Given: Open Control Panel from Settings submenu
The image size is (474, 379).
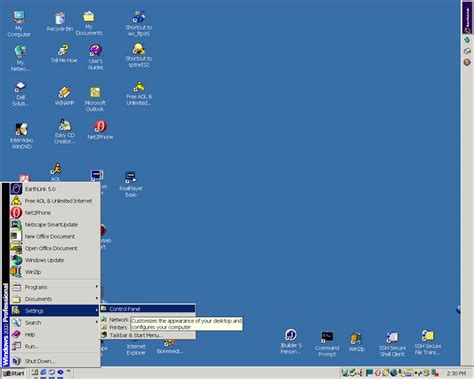Looking at the screenshot, I should (148, 309).
